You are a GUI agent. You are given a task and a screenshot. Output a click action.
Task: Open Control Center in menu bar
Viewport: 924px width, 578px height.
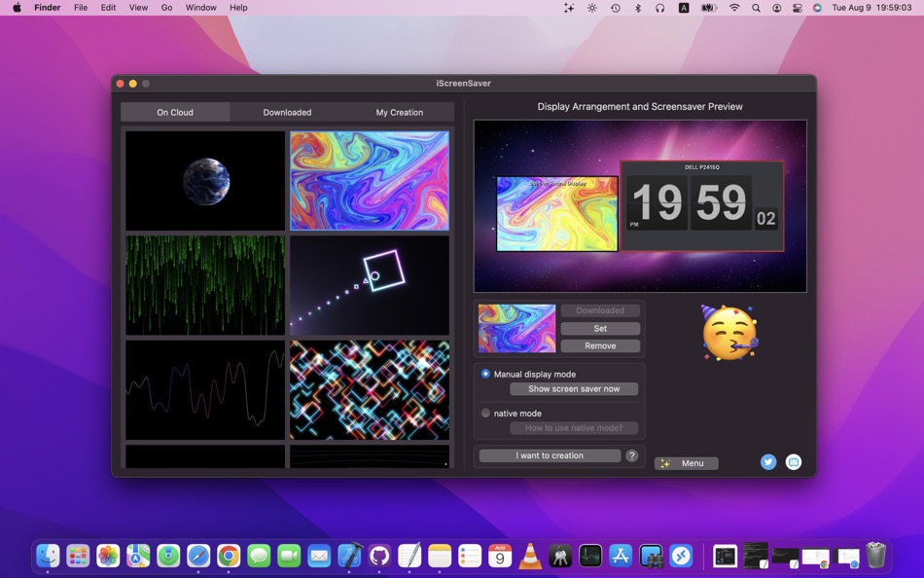point(798,8)
